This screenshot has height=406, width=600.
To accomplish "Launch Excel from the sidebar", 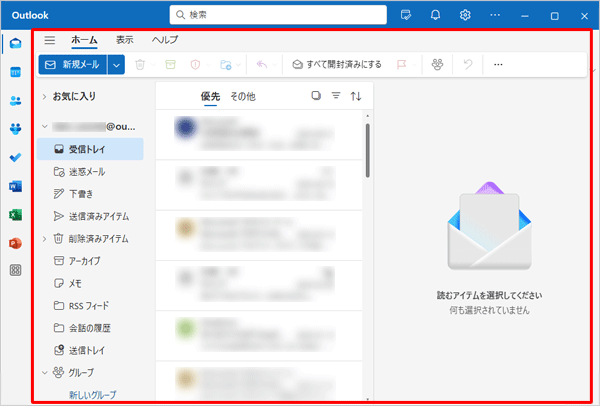I will (x=15, y=215).
